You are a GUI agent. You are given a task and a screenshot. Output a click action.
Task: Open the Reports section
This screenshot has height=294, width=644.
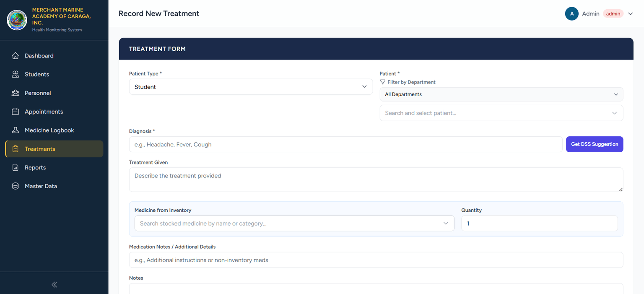tap(54, 168)
